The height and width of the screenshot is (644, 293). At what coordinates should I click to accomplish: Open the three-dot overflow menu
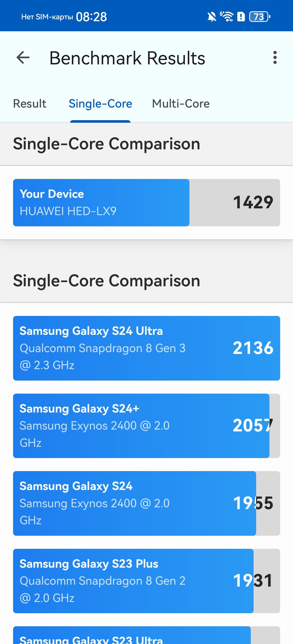pyautogui.click(x=275, y=57)
